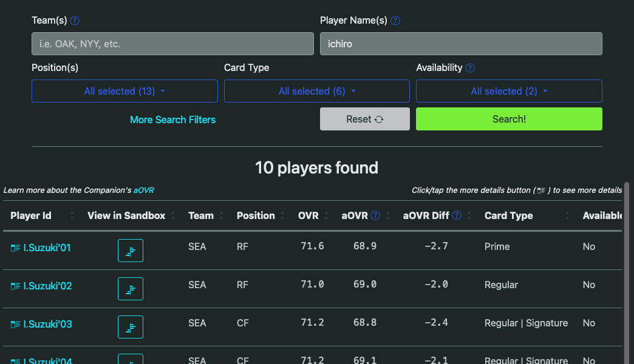Screen dimensions: 634x364
Task: Click SEA team cell for I.Suzuki'02
Action: (x=197, y=285)
